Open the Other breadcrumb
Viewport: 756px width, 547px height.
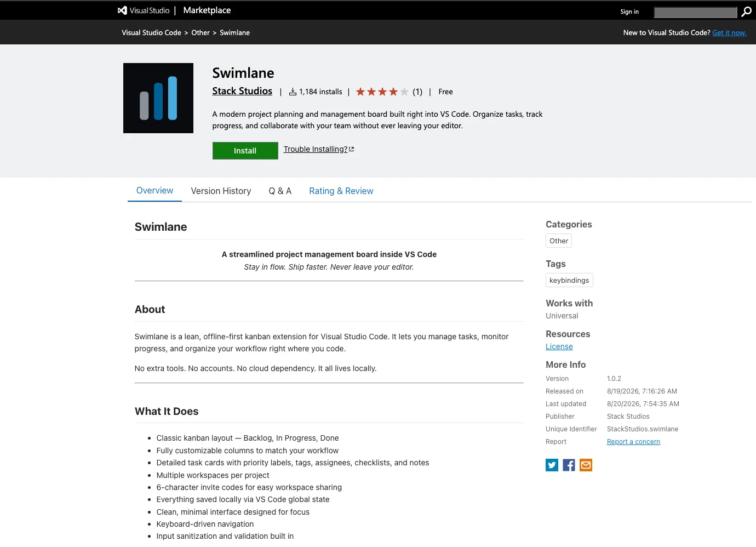(x=201, y=33)
